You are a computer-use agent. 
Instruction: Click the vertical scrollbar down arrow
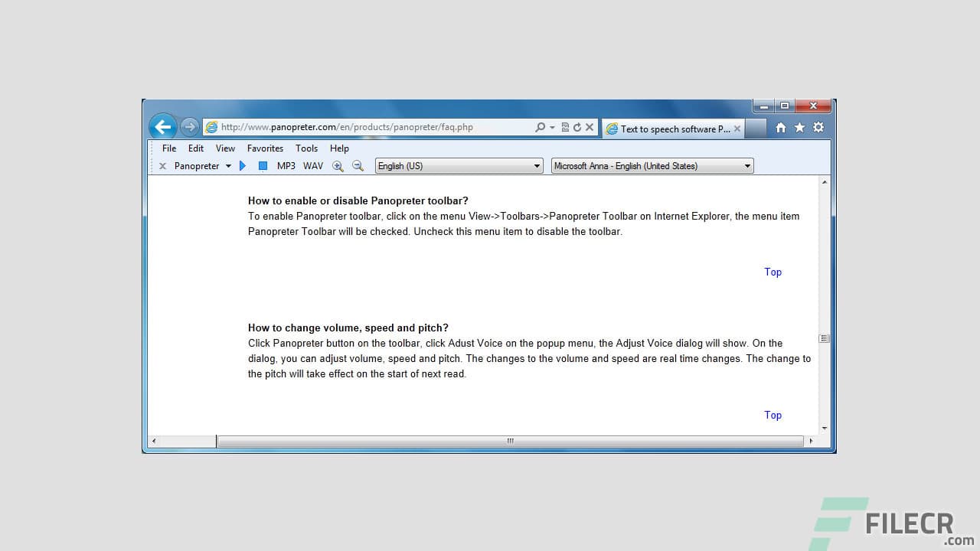tap(825, 429)
